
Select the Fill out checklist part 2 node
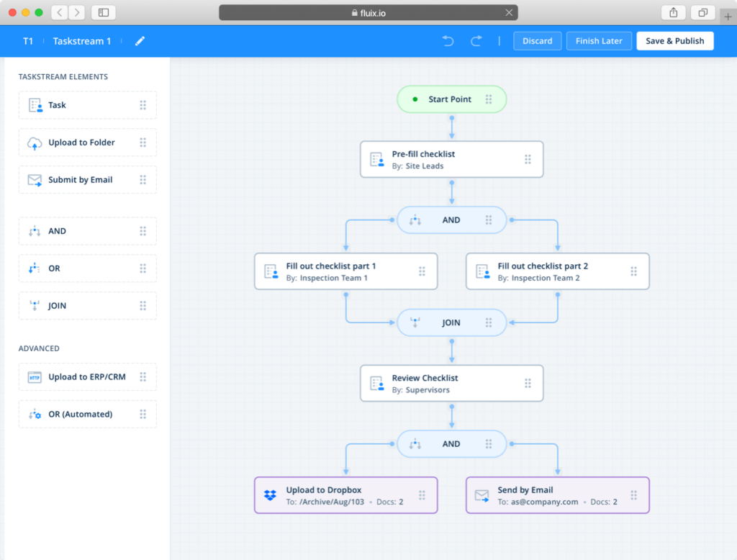[x=557, y=271]
